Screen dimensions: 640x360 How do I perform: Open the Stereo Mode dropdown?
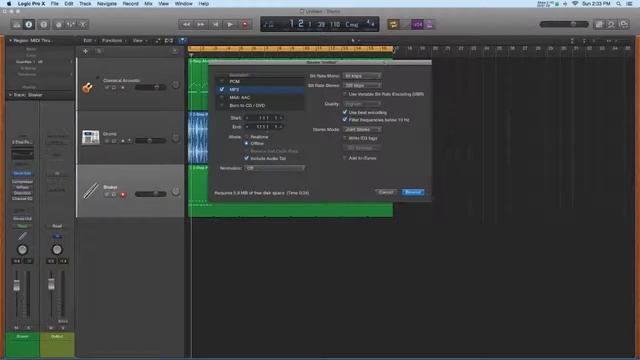(x=362, y=129)
